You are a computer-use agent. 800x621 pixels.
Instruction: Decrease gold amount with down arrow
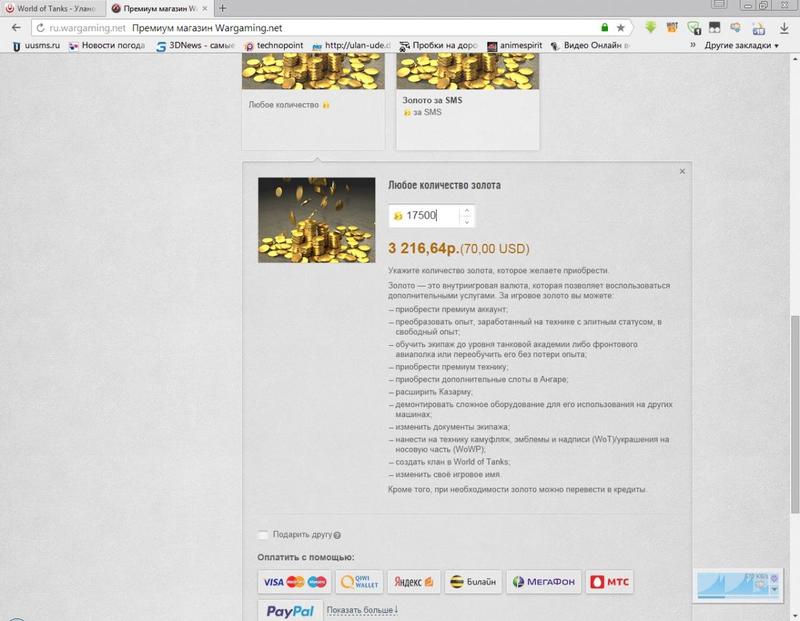click(467, 221)
